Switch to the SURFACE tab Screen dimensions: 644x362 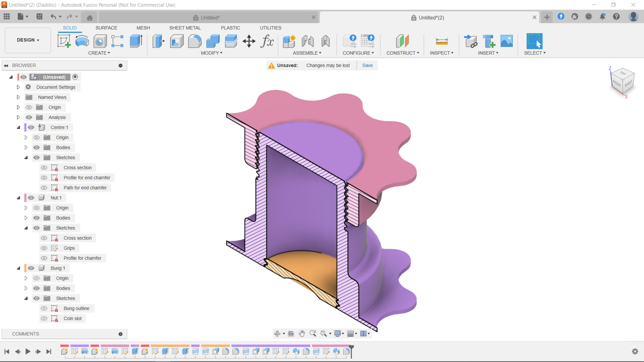coord(106,28)
